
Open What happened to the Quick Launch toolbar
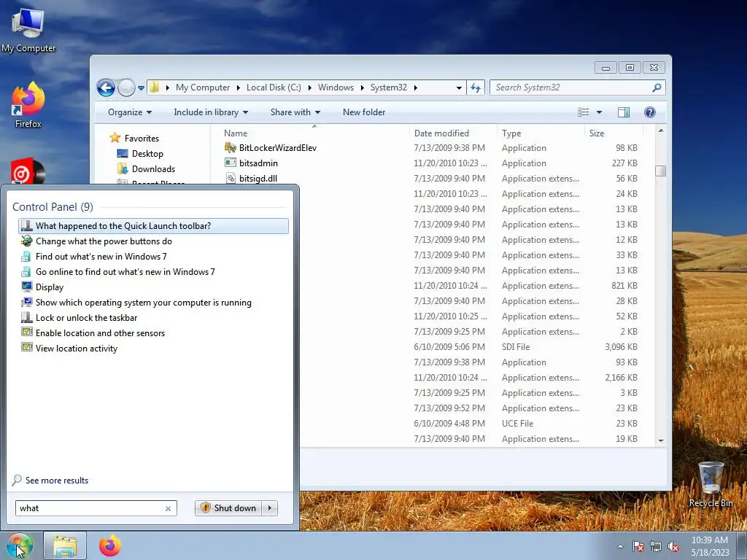point(153,226)
